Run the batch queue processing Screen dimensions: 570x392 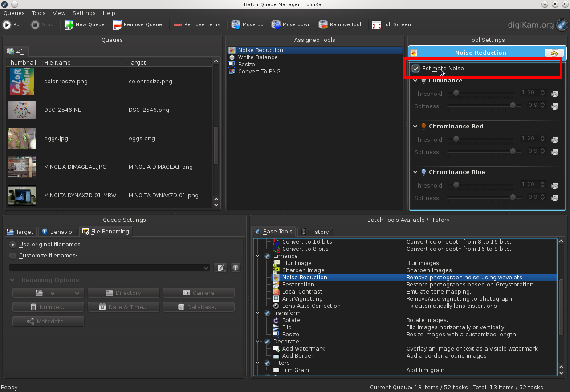(12, 24)
